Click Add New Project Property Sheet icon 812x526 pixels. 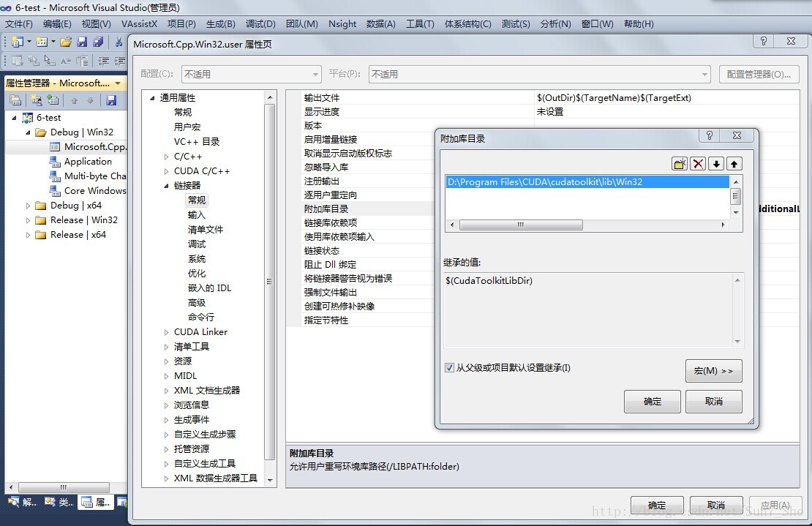click(x=37, y=100)
